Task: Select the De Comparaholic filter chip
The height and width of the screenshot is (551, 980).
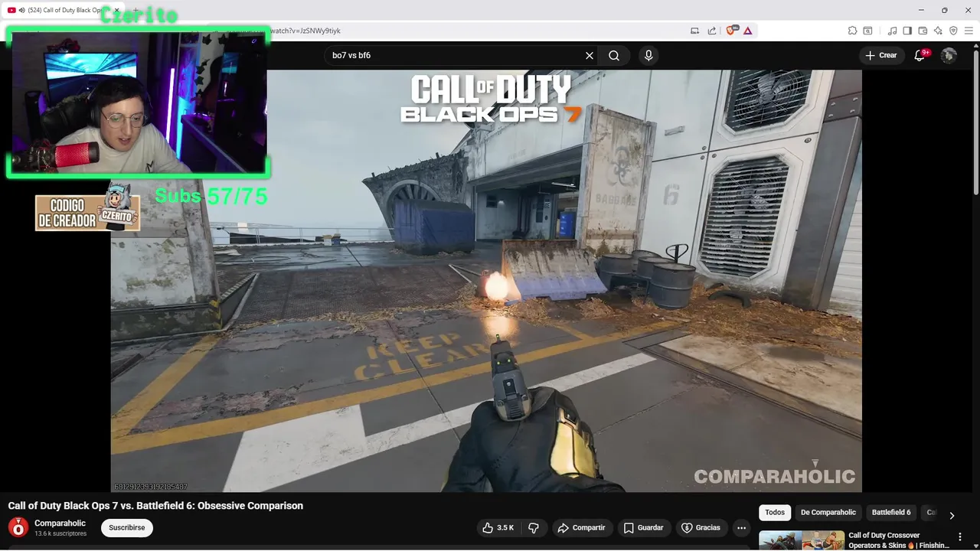Action: point(828,513)
